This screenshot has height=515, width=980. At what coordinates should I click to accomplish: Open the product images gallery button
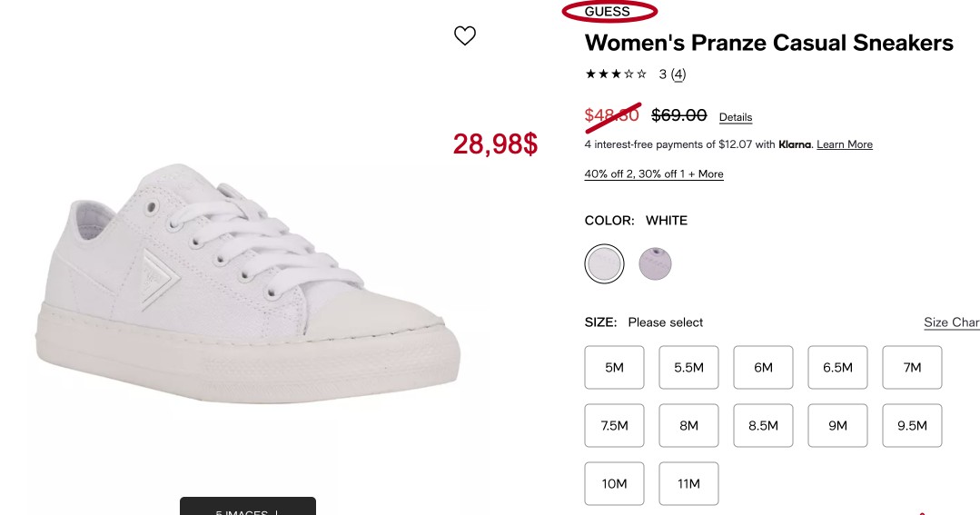click(x=248, y=508)
